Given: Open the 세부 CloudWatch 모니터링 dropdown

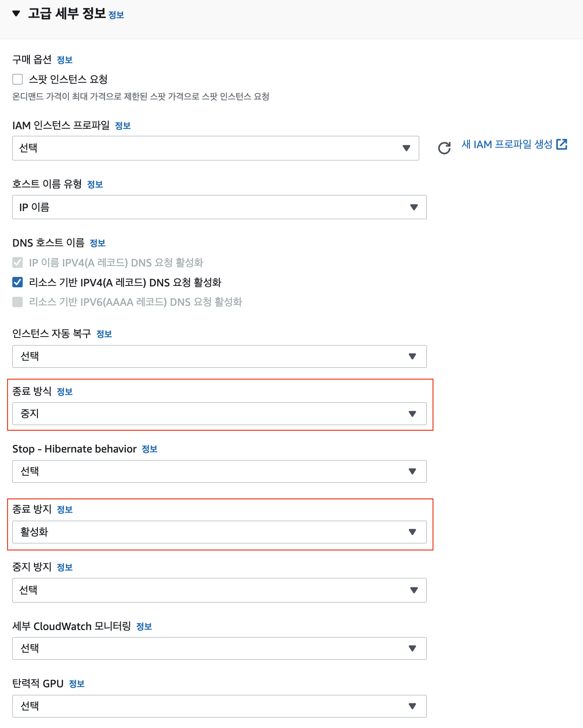Looking at the screenshot, I should pos(219,648).
